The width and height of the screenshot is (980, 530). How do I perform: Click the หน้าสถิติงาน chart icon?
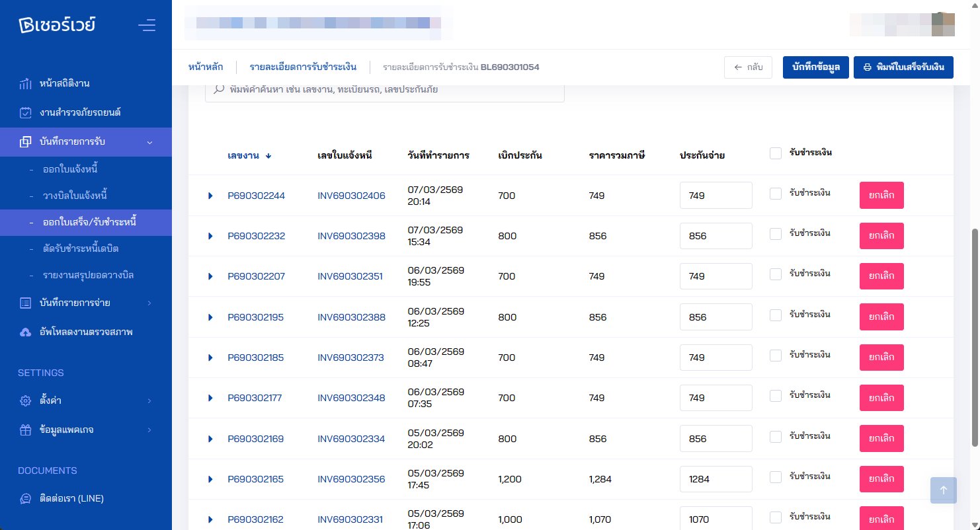tap(25, 84)
